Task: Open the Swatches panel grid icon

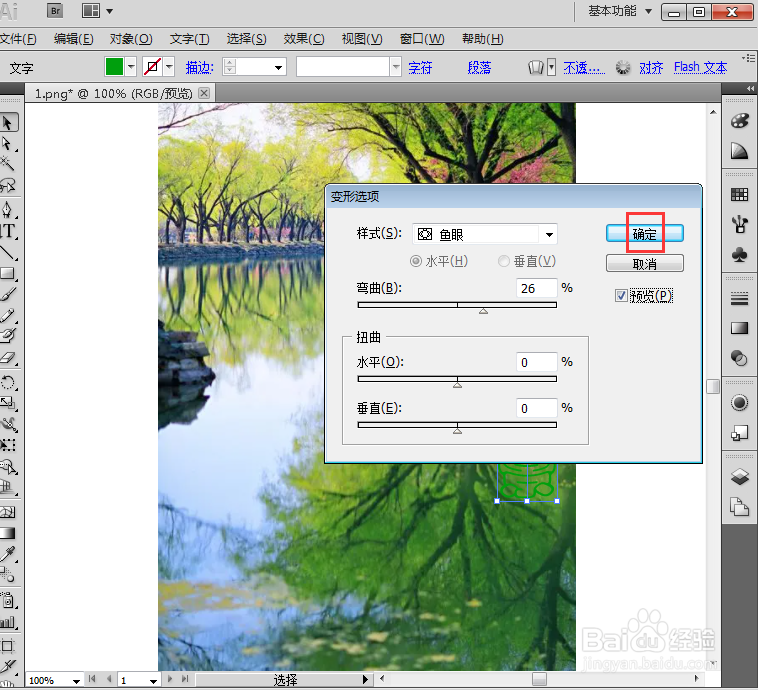Action: (739, 195)
